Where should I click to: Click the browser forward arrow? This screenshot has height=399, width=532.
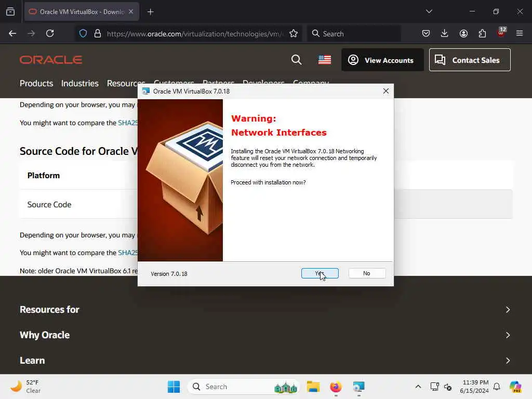coord(31,33)
